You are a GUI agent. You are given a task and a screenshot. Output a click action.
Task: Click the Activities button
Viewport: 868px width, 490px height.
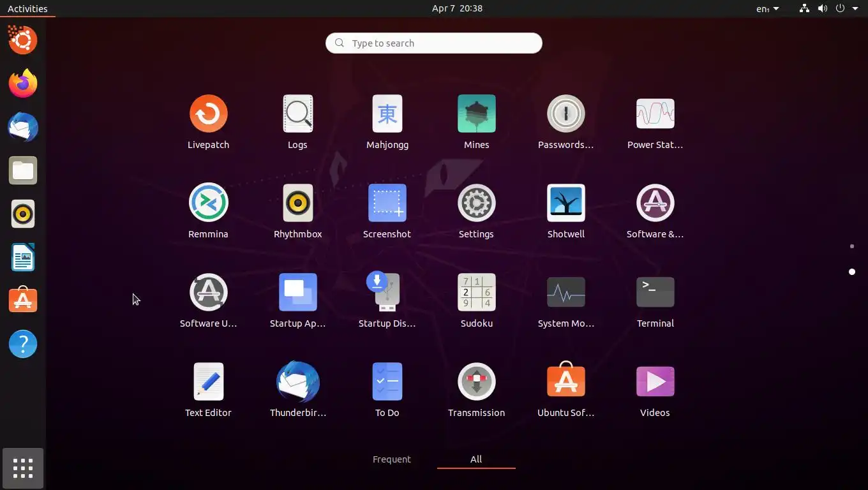coord(27,8)
